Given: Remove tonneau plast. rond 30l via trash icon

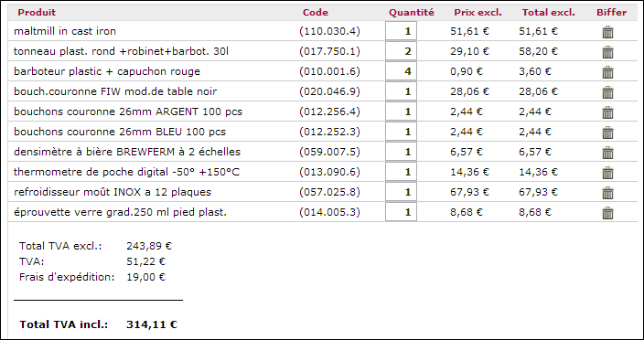Looking at the screenshot, I should point(607,52).
